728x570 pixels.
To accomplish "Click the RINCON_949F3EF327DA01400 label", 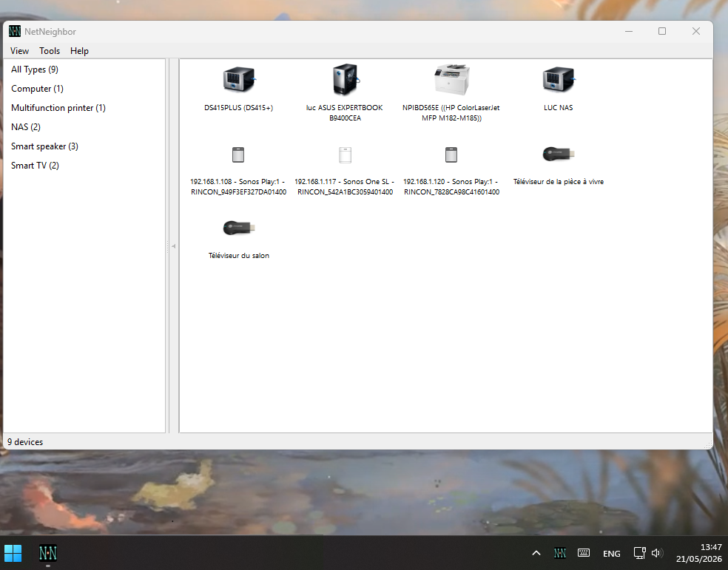I will pyautogui.click(x=239, y=192).
